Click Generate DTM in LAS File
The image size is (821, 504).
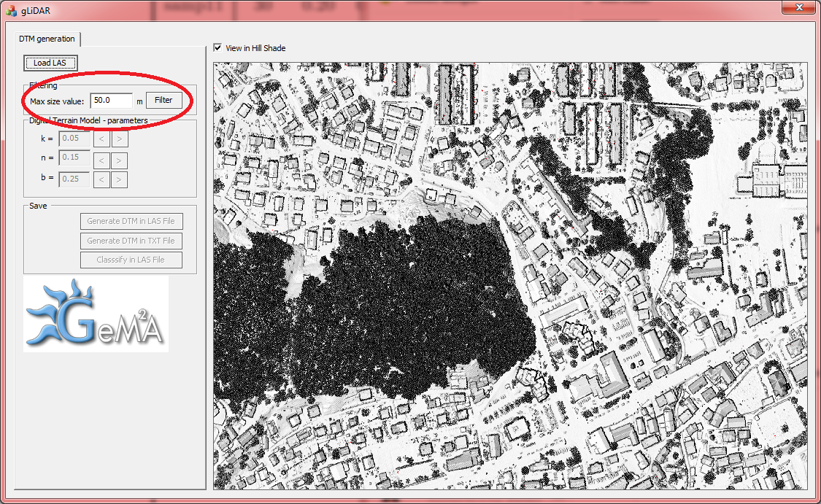[x=131, y=222]
